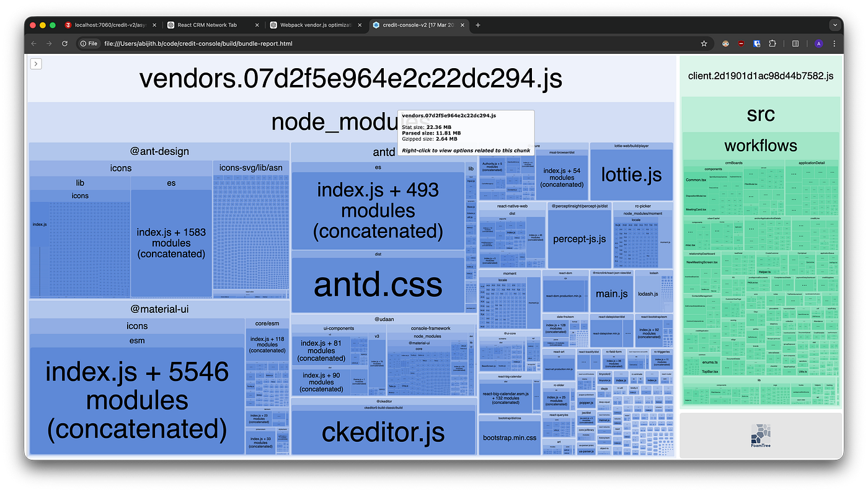Viewport: 868px width, 492px height.
Task: Open the Chrome side panel icon
Action: (x=795, y=43)
